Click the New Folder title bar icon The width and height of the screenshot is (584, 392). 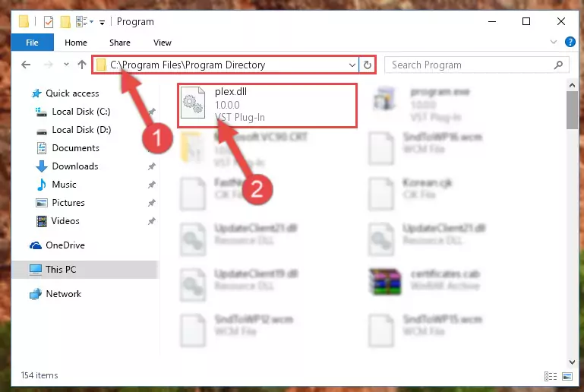click(x=65, y=22)
